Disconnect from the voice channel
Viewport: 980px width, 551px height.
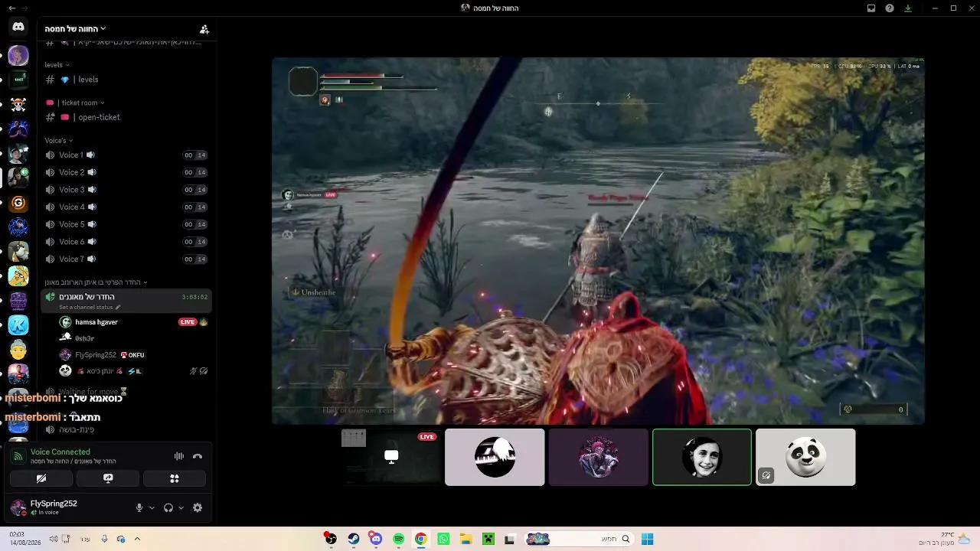[198, 456]
